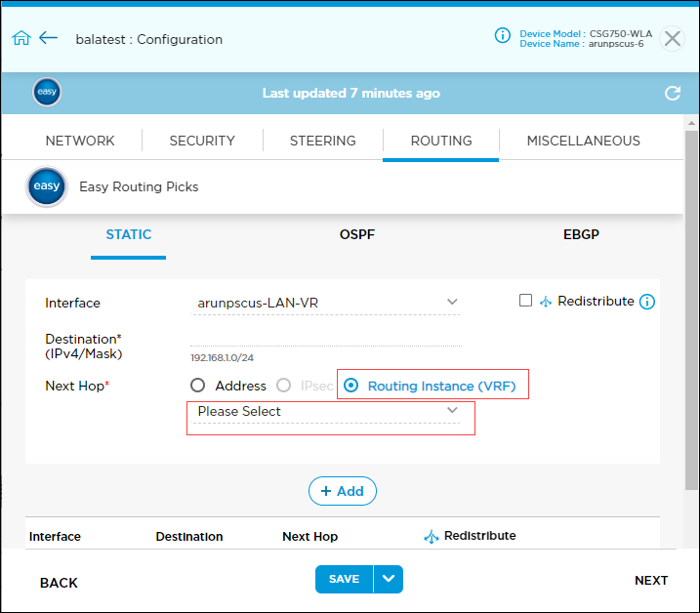Screen dimensions: 700x613
Task: Switch to the SECURITY tab
Action: (x=202, y=141)
